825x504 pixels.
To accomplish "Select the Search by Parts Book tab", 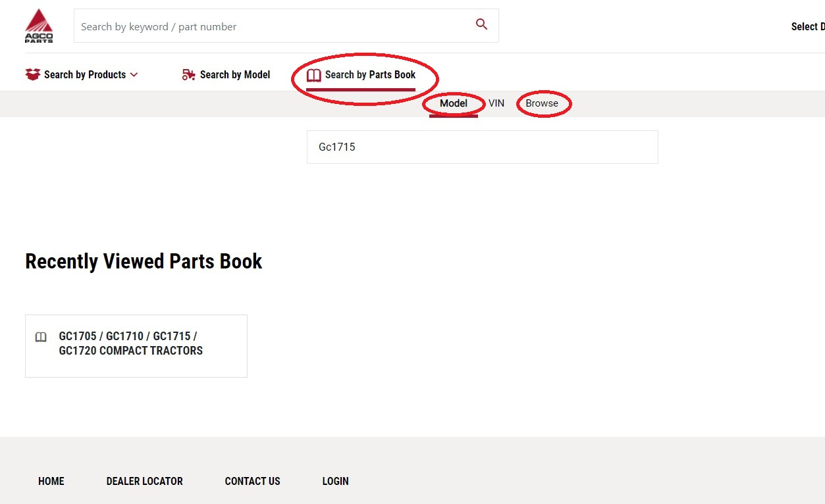I will 361,75.
